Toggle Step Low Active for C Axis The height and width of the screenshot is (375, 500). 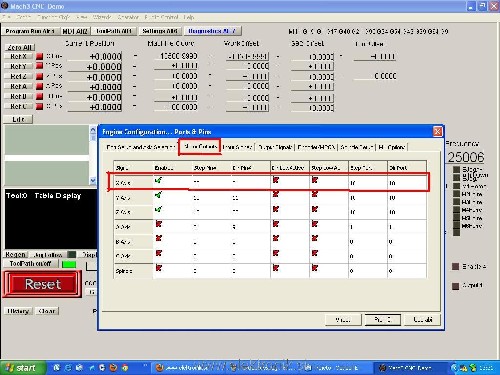tap(315, 253)
